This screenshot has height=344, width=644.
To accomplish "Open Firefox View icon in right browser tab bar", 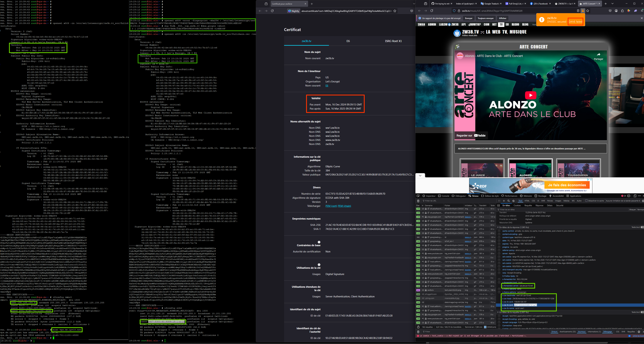I will 425,4.
